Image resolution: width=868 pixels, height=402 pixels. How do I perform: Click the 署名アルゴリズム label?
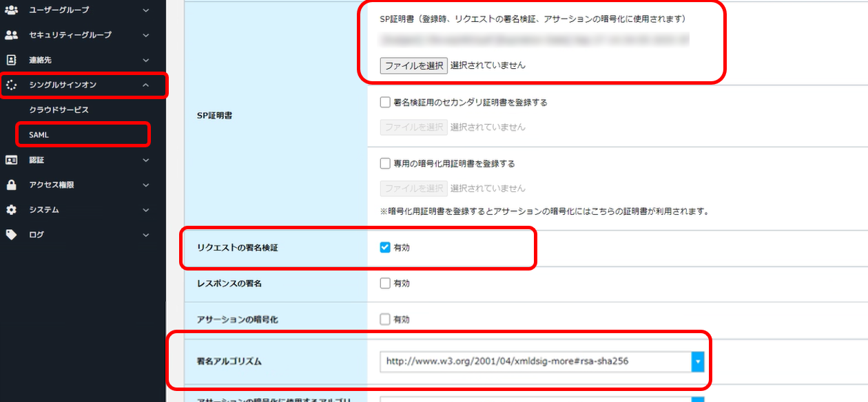tap(229, 361)
